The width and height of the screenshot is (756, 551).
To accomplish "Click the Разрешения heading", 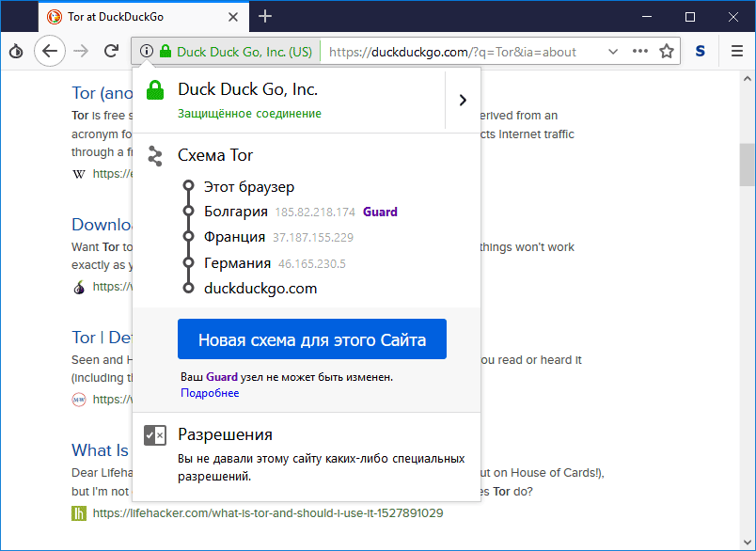I will point(225,434).
